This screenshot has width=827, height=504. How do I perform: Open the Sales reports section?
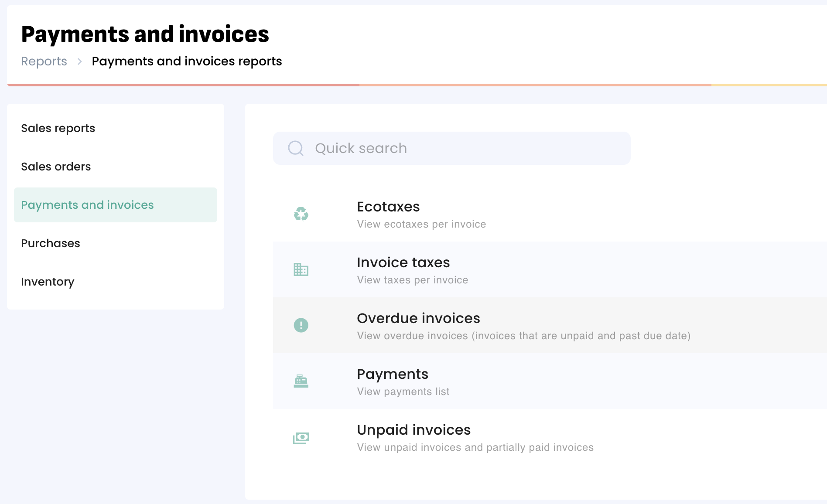[x=58, y=128]
